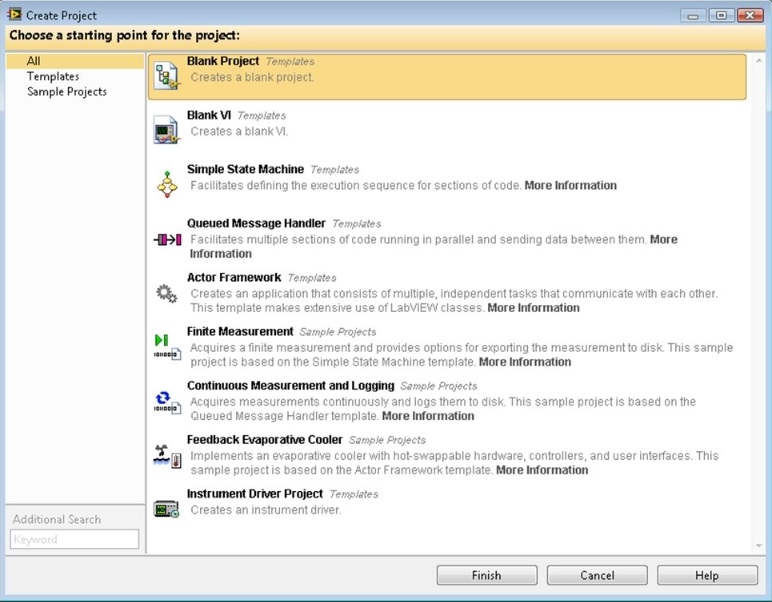Image resolution: width=772 pixels, height=602 pixels.
Task: Open More Information link for Actor Framework
Action: (x=533, y=308)
